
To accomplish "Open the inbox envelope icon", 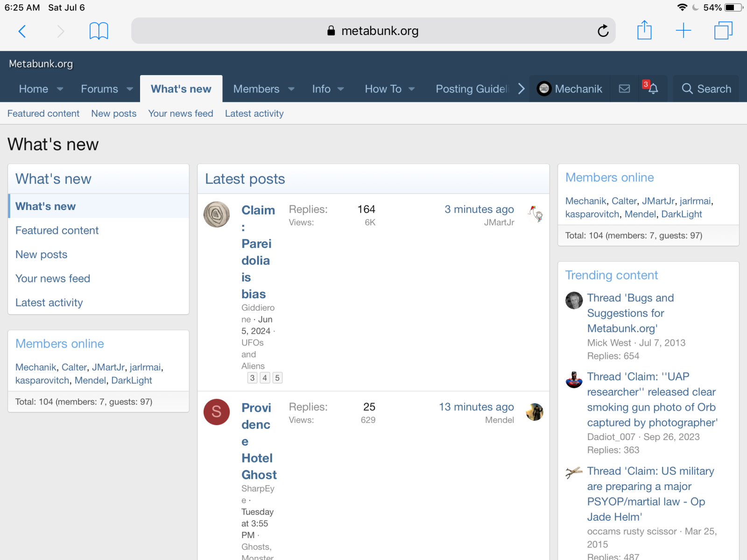I will tap(624, 89).
